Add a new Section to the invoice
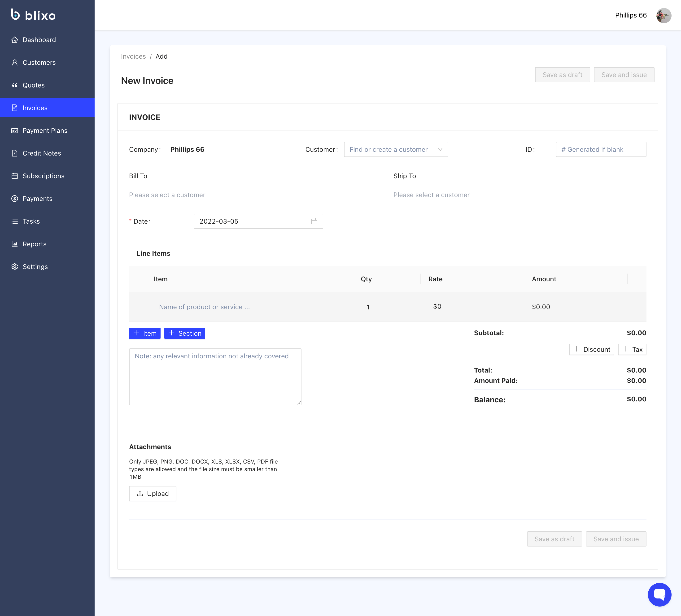This screenshot has width=681, height=616. point(184,333)
